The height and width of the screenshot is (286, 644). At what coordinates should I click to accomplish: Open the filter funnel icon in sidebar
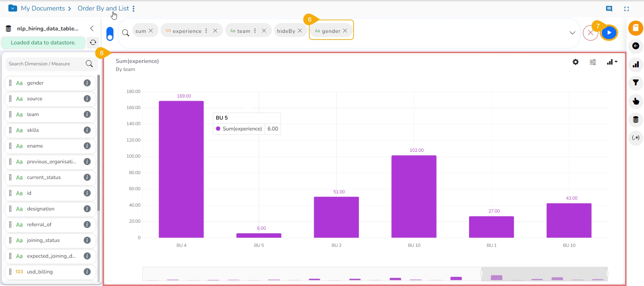point(636,83)
